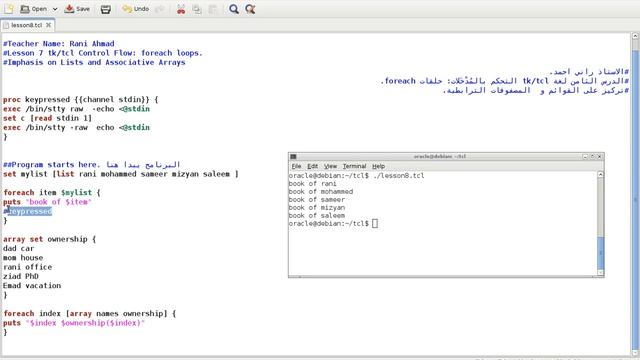640x360 pixels.
Task: Open the terminal File menu
Action: tap(296, 166)
